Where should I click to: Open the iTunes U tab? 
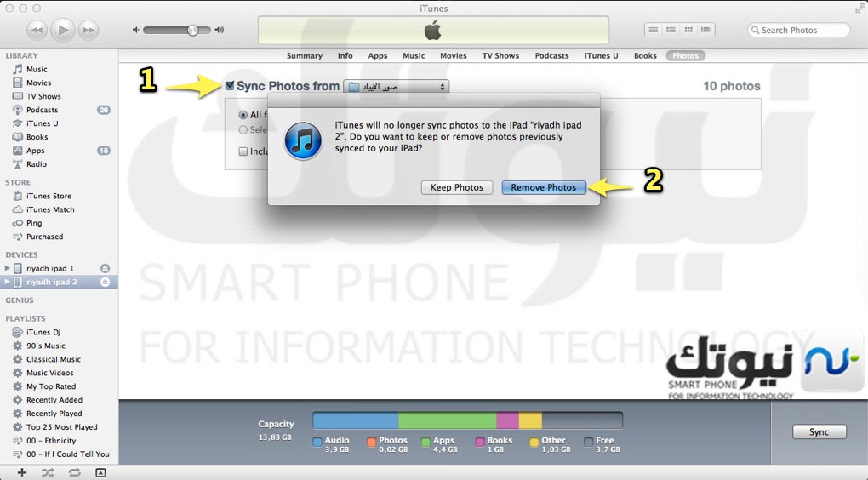coord(601,56)
